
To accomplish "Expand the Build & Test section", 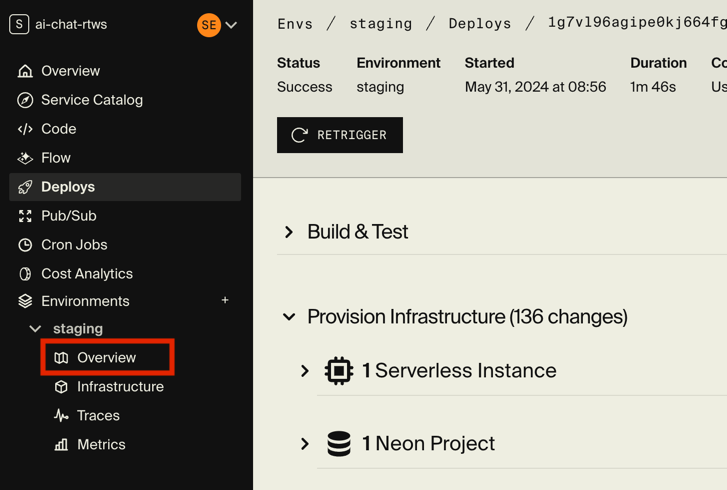I will tap(289, 232).
